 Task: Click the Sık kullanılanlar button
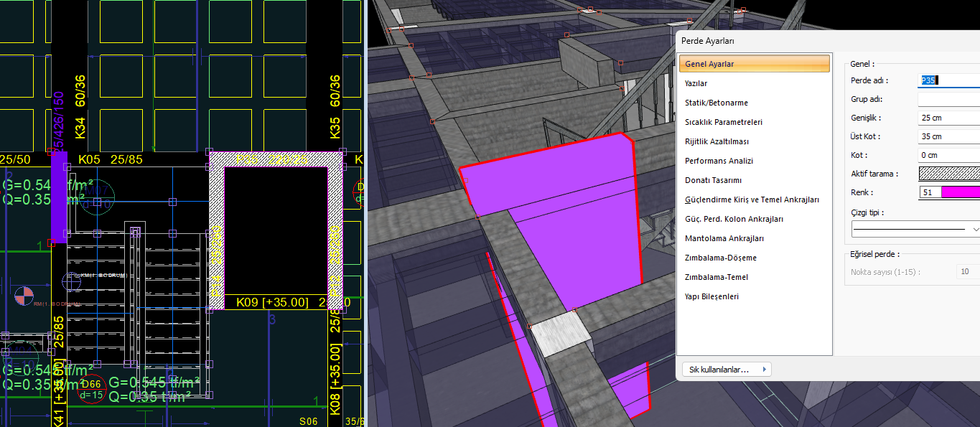pos(726,370)
